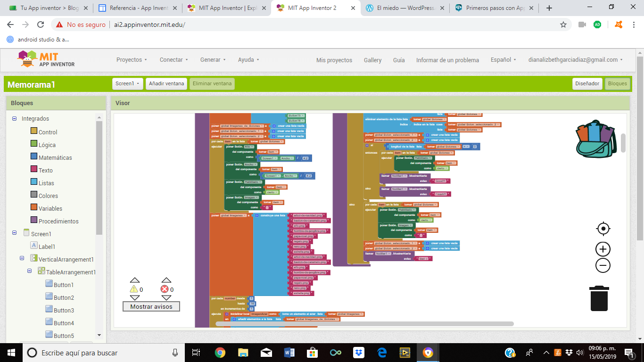644x362 pixels.
Task: Click the red error X icon
Action: coord(165,289)
